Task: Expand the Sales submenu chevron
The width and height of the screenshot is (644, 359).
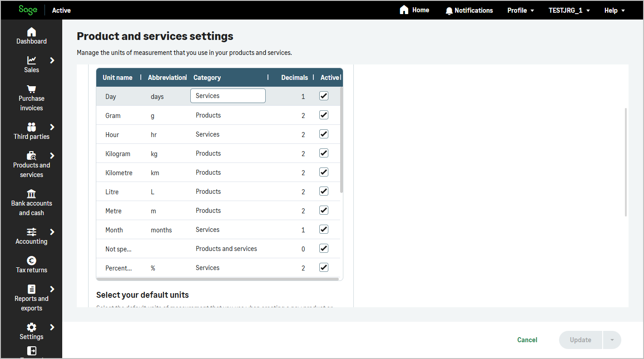Action: pos(52,60)
